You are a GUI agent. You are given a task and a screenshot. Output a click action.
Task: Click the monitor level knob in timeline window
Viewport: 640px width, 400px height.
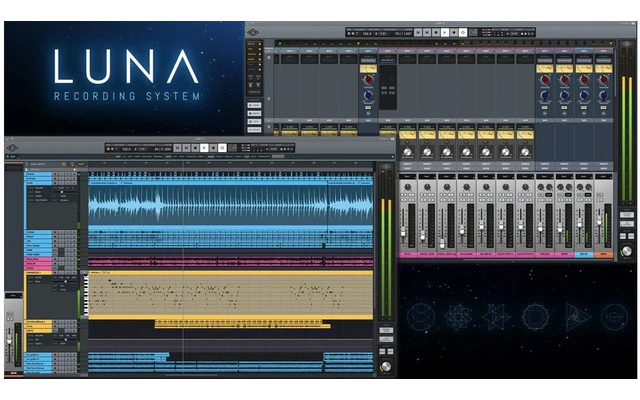tap(386, 366)
